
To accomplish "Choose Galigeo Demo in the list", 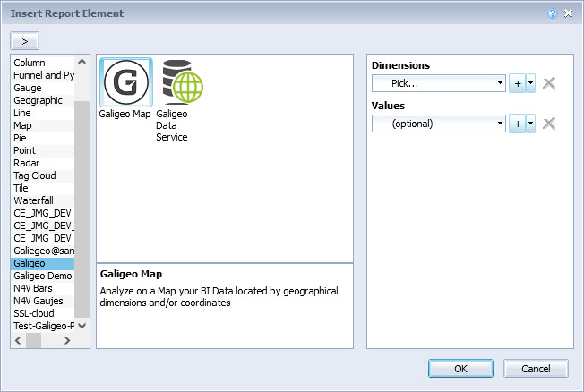I will (43, 276).
